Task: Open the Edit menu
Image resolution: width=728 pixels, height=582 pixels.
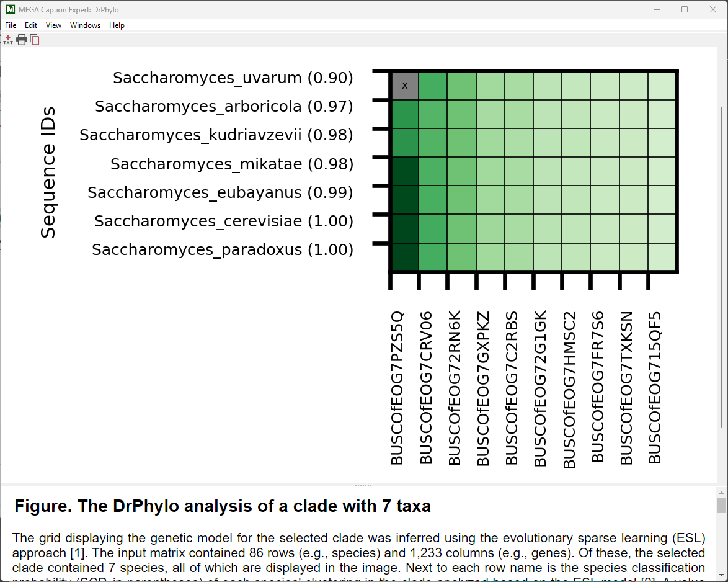Action: [31, 25]
